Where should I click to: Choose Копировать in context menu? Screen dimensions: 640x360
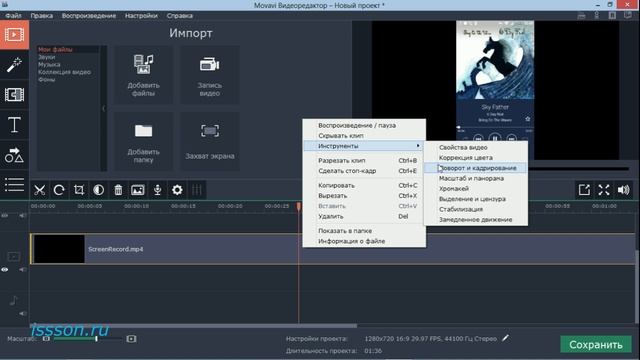click(364, 185)
